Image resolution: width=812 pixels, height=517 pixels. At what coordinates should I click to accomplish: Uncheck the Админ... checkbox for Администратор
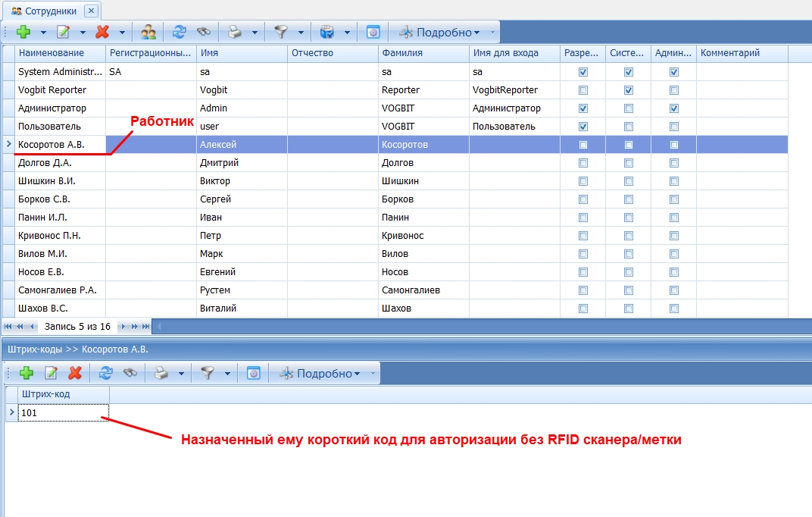[673, 108]
